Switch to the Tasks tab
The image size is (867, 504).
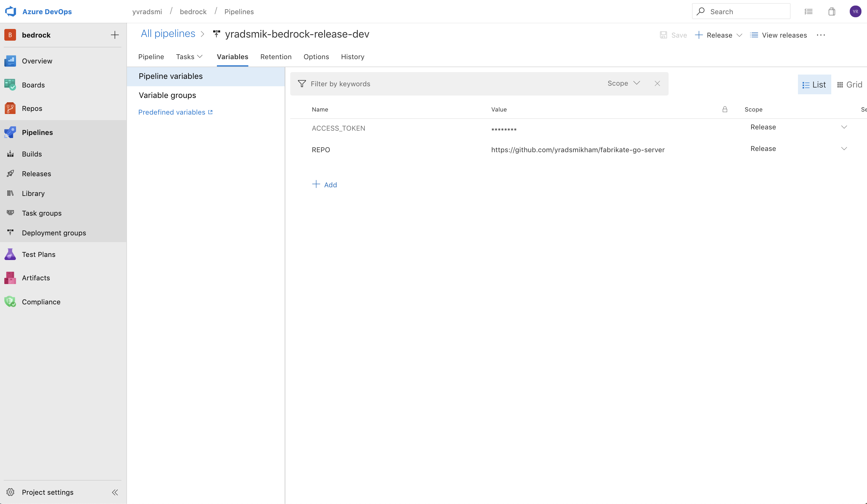185,56
